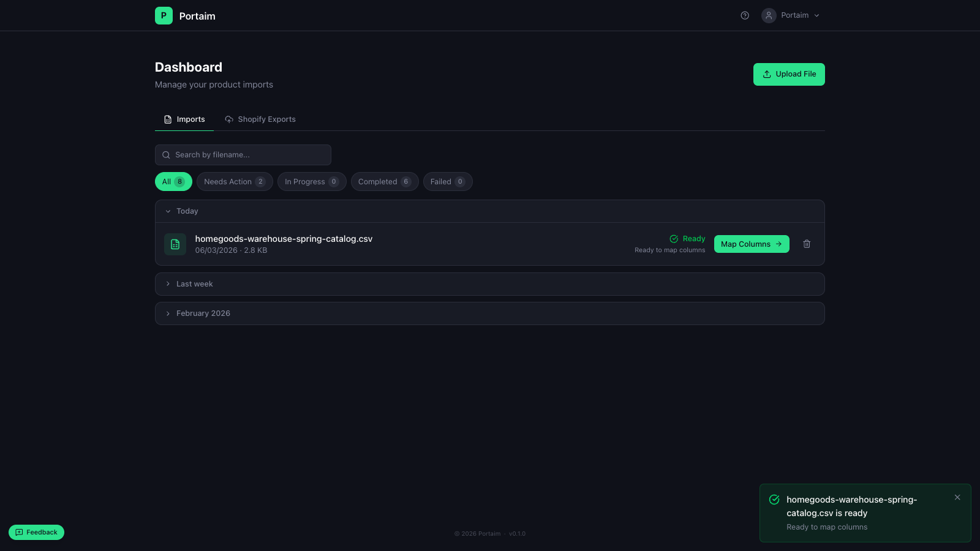Click the upload icon on Upload File button
Viewport: 980px width, 551px height.
[x=766, y=74]
